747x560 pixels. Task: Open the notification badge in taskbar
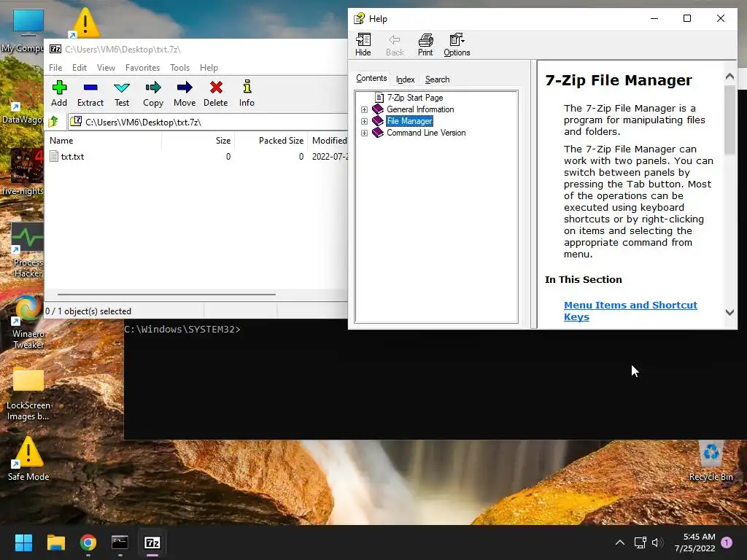(x=727, y=542)
